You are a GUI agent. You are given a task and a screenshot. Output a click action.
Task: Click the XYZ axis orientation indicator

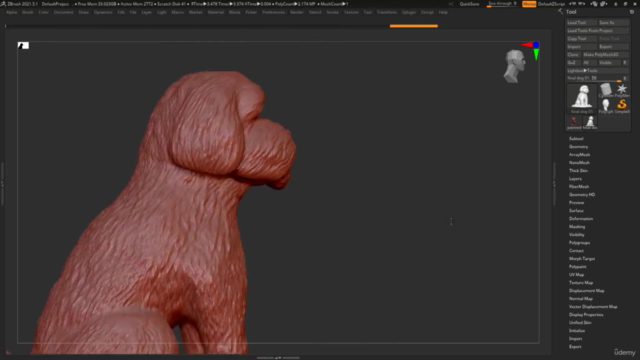(x=532, y=50)
